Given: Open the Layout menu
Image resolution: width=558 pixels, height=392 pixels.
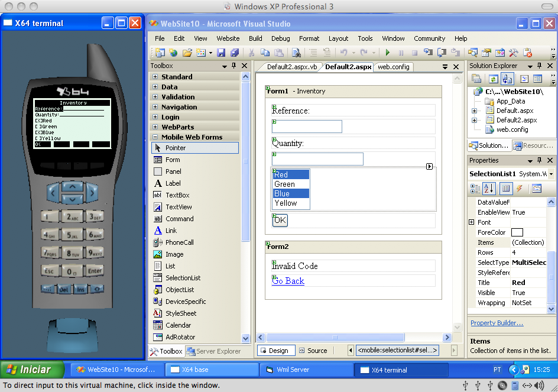Looking at the screenshot, I should point(339,38).
